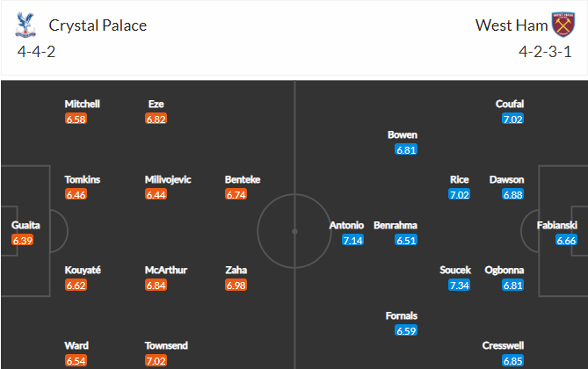Viewport: 588px width, 369px height.
Task: Select Soucek's 7.34 rating badge
Action: [460, 286]
